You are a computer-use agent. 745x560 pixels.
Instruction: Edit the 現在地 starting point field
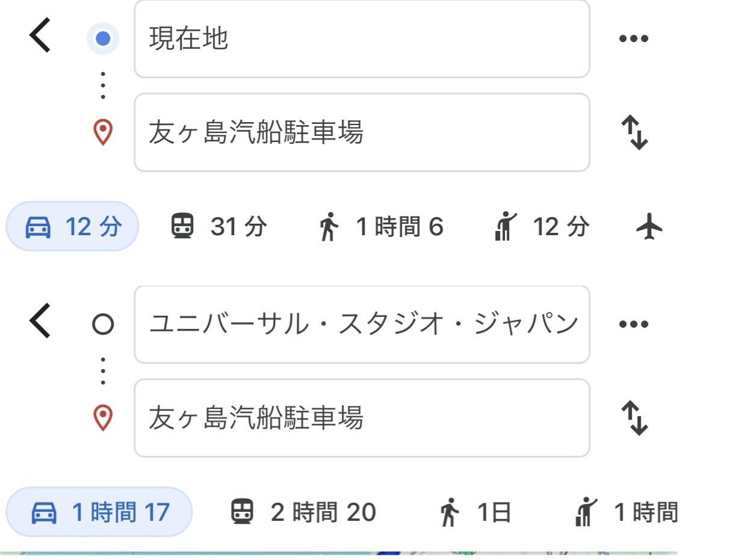click(361, 38)
